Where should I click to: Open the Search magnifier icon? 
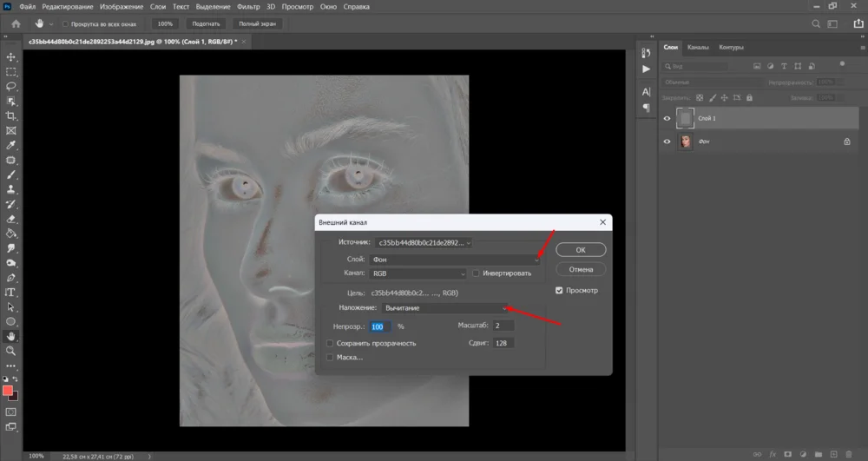point(814,23)
